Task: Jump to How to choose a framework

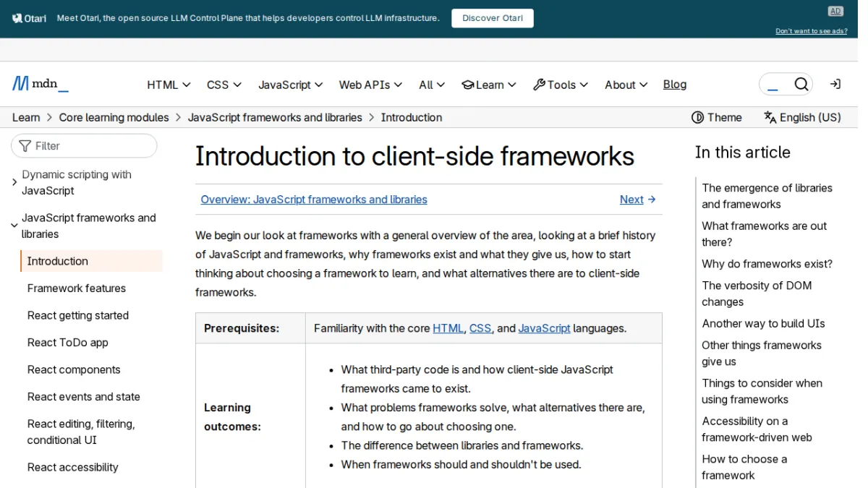Action: click(x=744, y=467)
